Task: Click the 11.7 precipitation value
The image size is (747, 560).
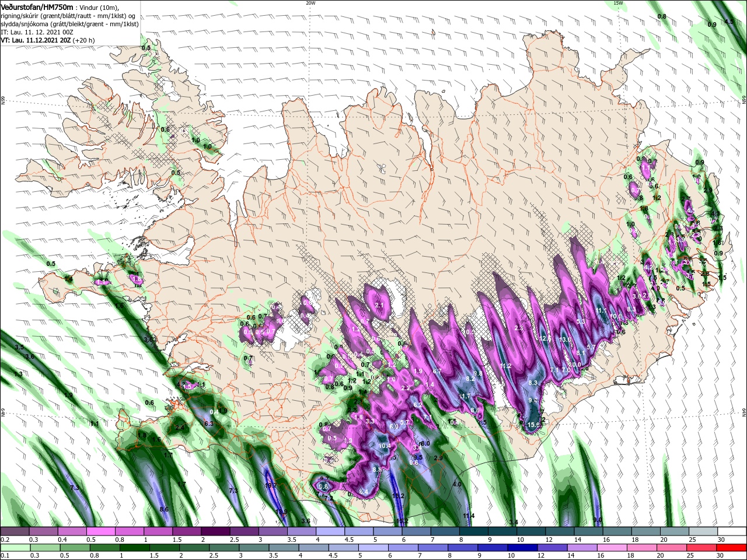Action: [465, 396]
